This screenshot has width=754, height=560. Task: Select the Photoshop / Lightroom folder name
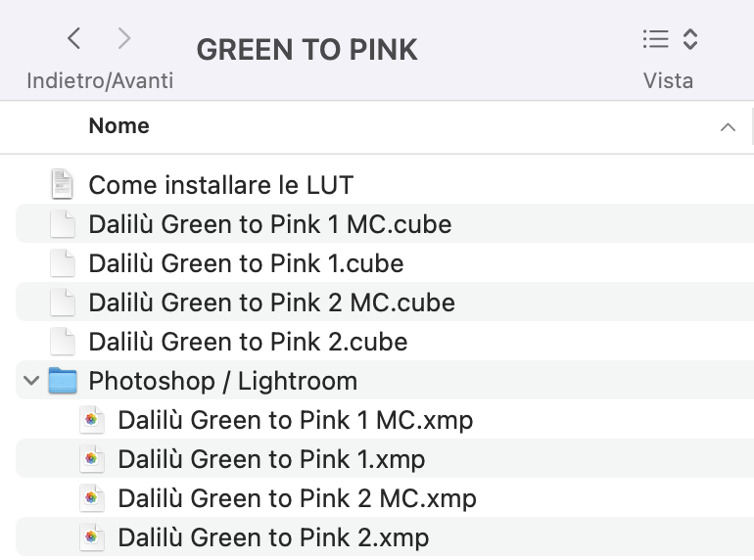coord(223,381)
